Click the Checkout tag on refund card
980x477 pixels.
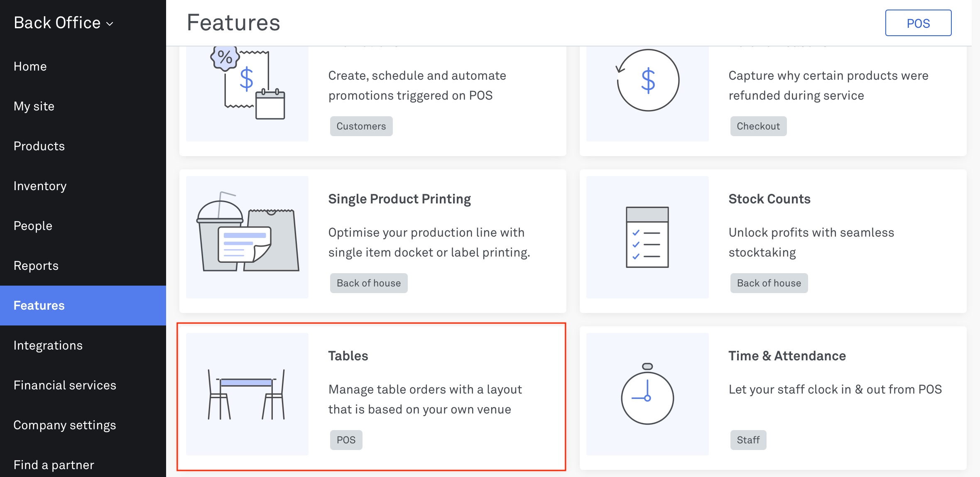[x=758, y=126]
